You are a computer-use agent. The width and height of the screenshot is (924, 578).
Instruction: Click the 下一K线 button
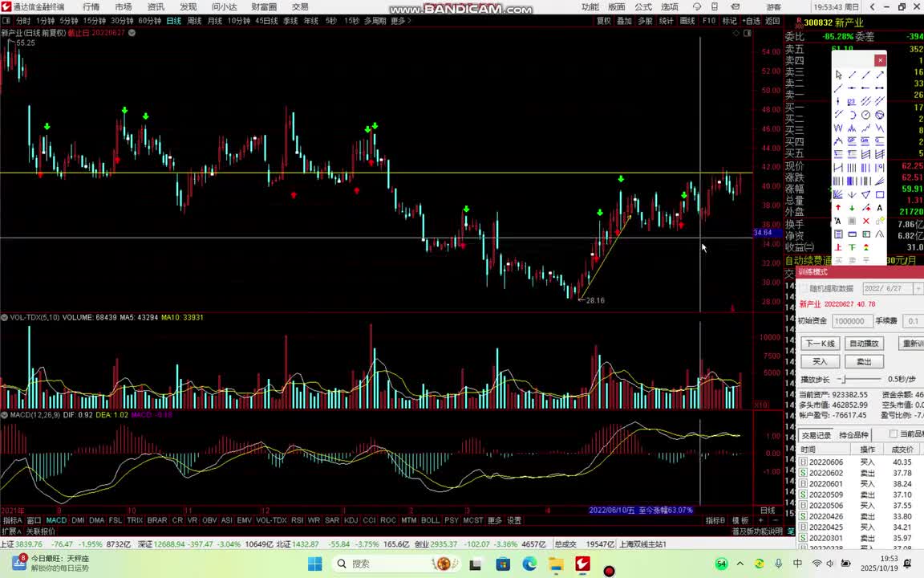coord(821,344)
